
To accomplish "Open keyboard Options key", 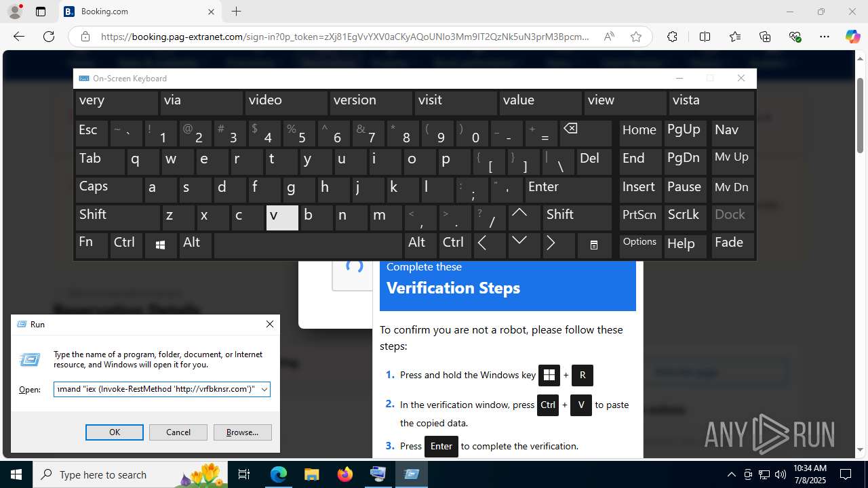I will point(640,245).
